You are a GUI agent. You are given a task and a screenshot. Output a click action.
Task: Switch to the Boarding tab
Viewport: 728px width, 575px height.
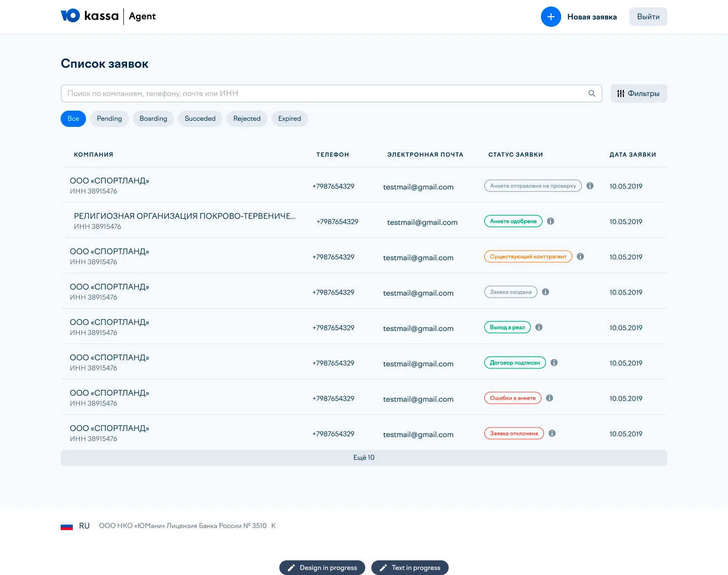(x=153, y=119)
